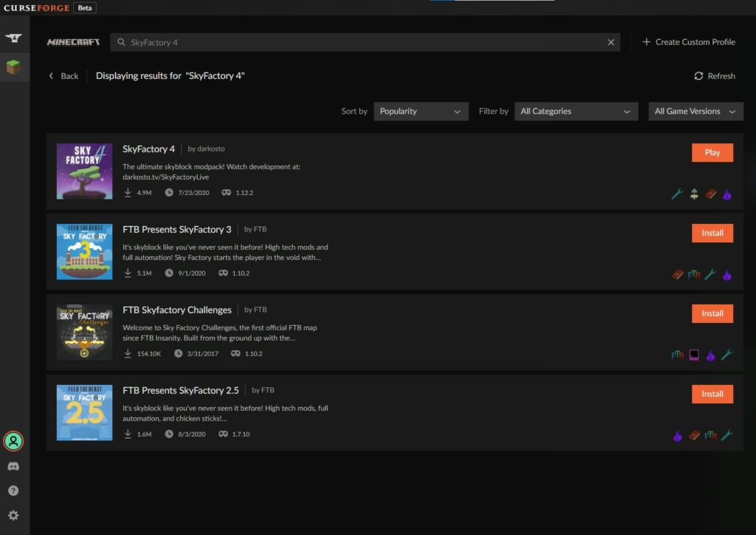The width and height of the screenshot is (756, 535).
Task: Click the Refresh text label
Action: point(721,75)
